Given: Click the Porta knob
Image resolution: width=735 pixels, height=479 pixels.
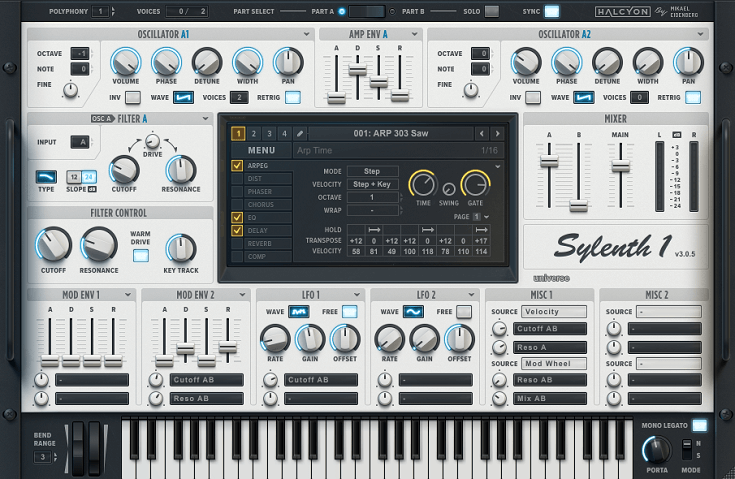Looking at the screenshot, I should tap(657, 450).
